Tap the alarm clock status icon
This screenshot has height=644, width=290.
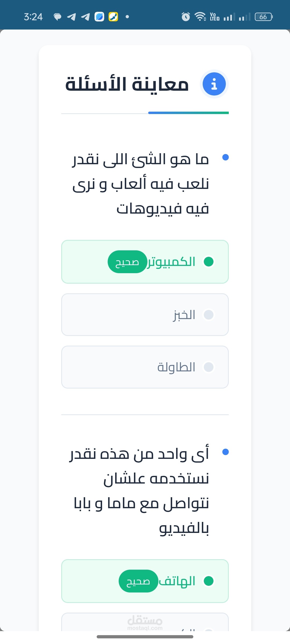186,17
